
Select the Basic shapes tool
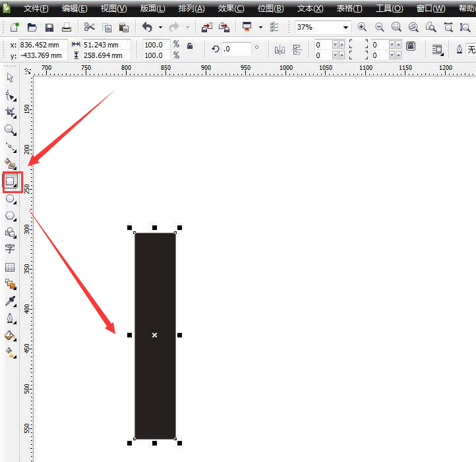[x=11, y=233]
